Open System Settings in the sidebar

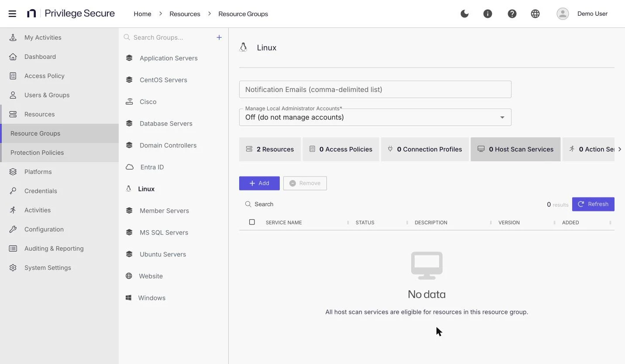coord(59,268)
